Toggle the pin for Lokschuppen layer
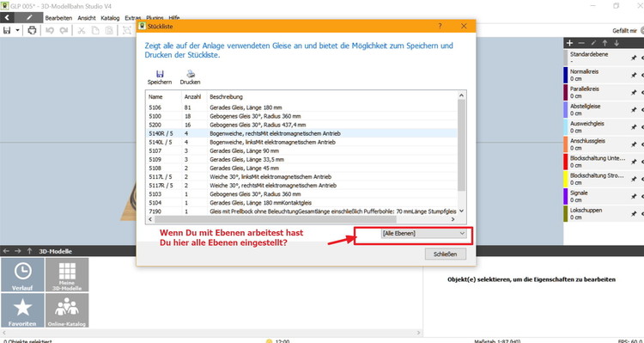The image size is (644, 343). [x=634, y=214]
